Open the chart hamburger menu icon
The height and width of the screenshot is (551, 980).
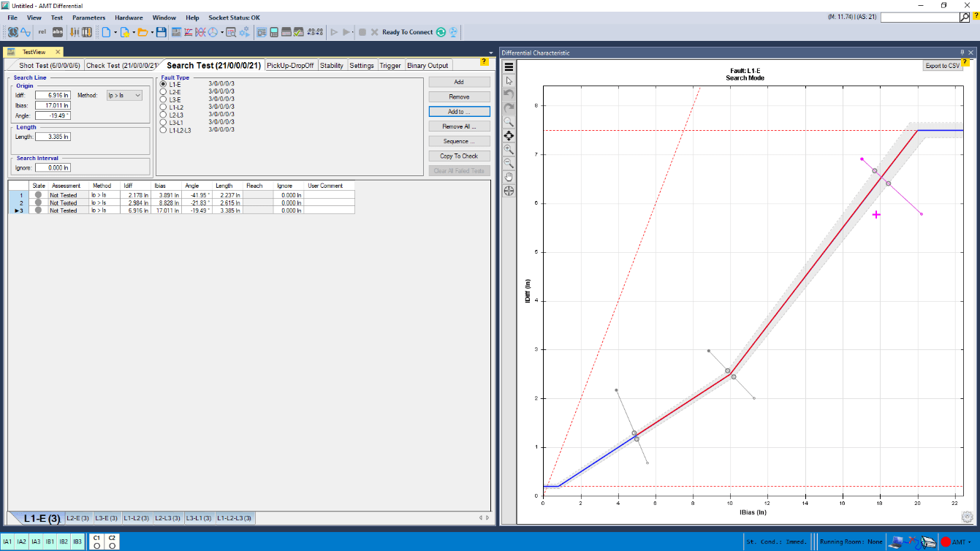coord(509,66)
